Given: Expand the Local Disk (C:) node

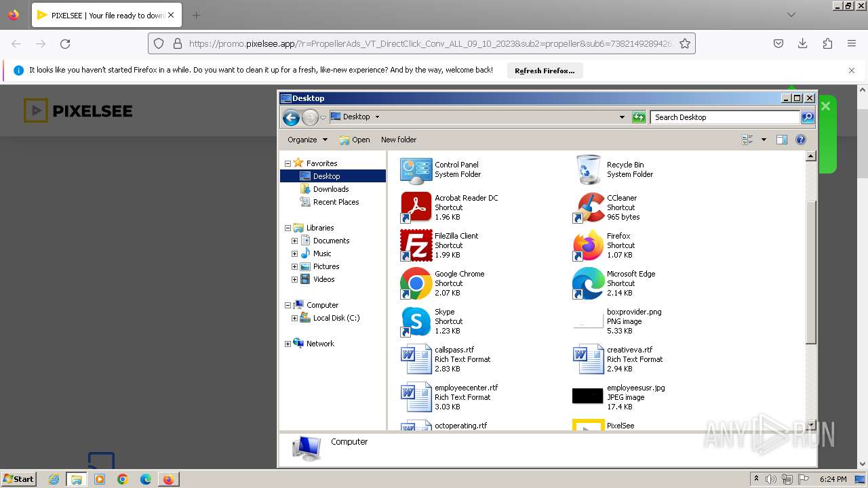Looking at the screenshot, I should [x=294, y=318].
